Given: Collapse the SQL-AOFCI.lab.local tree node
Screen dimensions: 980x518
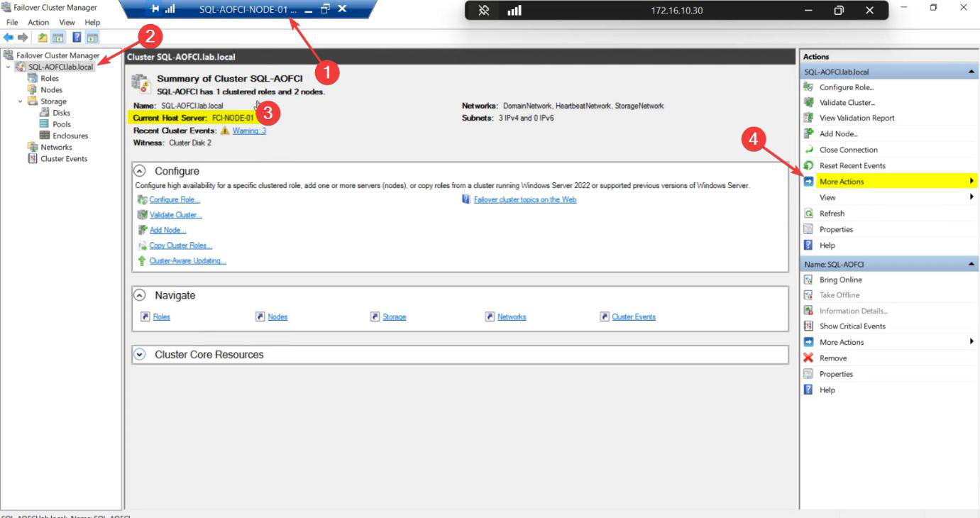Looking at the screenshot, I should tap(9, 67).
